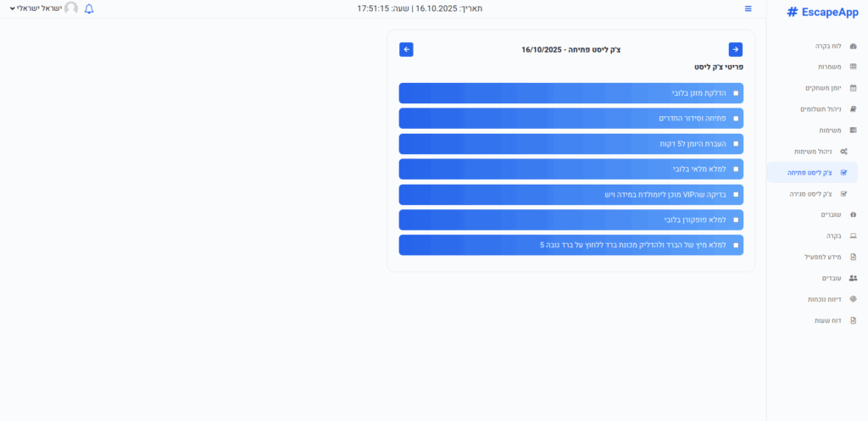
Task: Go to next day with right arrow
Action: [x=735, y=50]
